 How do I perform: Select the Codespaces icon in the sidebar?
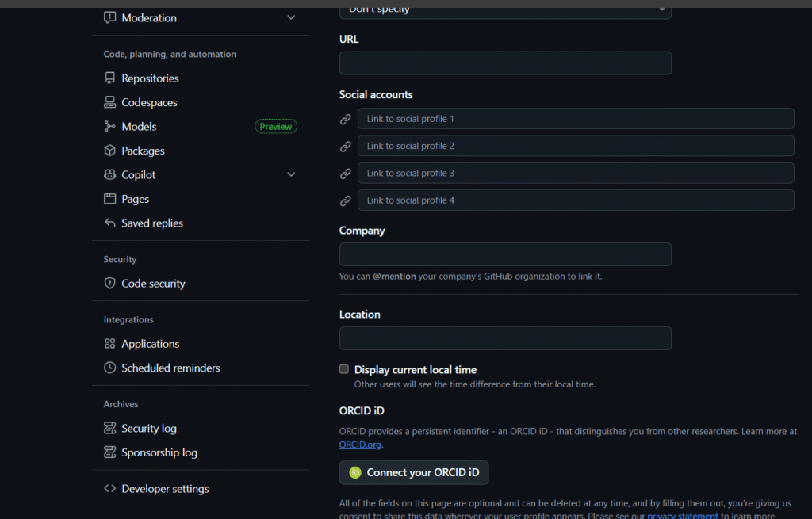click(x=109, y=101)
